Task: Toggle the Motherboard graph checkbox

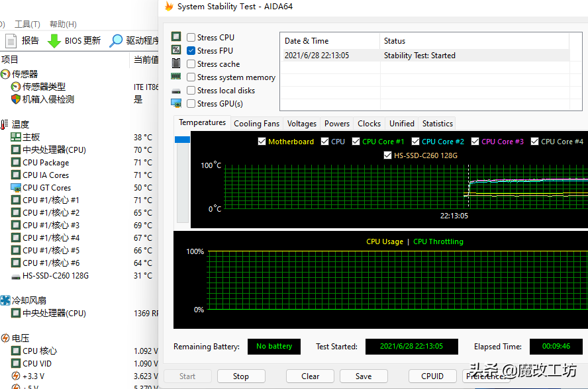Action: pyautogui.click(x=262, y=142)
